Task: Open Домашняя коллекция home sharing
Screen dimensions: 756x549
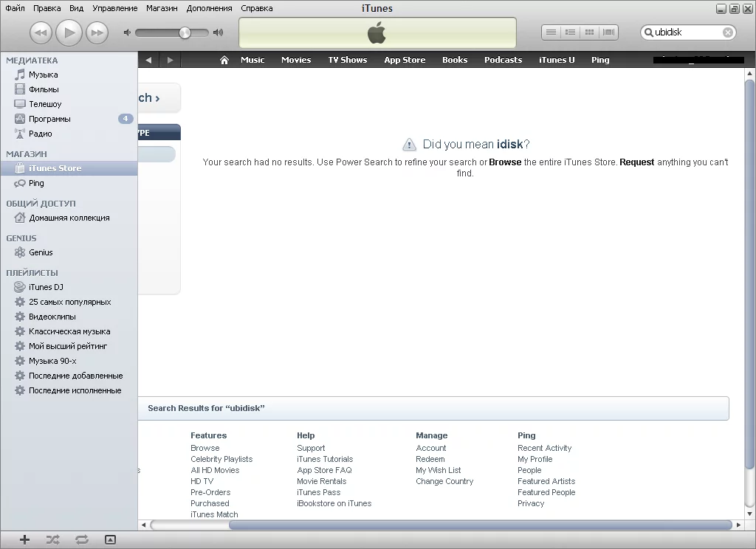Action: tap(69, 218)
